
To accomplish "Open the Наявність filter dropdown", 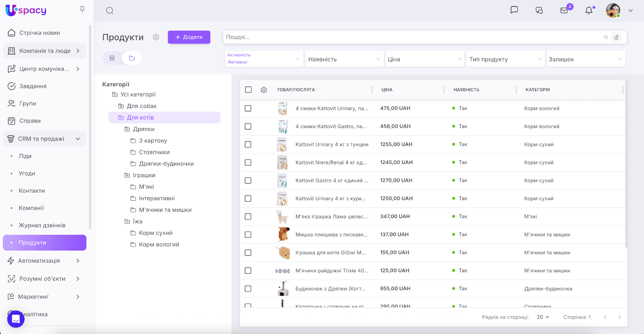I will (344, 59).
